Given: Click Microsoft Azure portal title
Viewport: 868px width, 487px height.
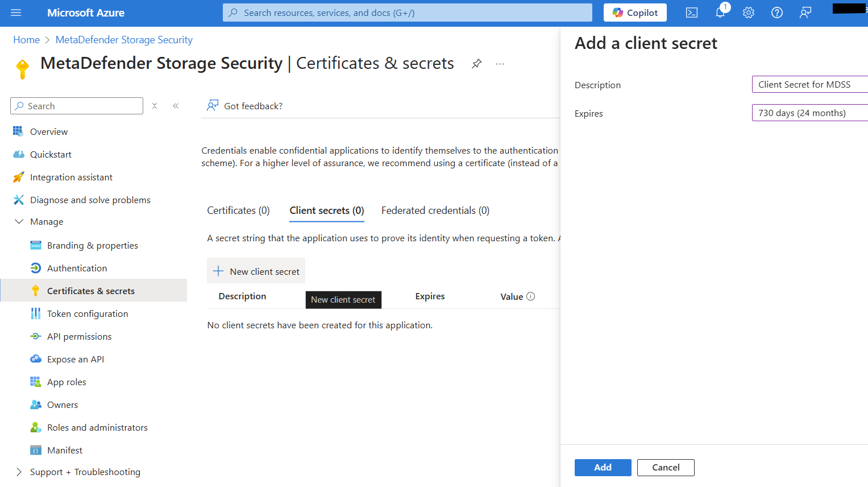Looking at the screenshot, I should pos(86,13).
